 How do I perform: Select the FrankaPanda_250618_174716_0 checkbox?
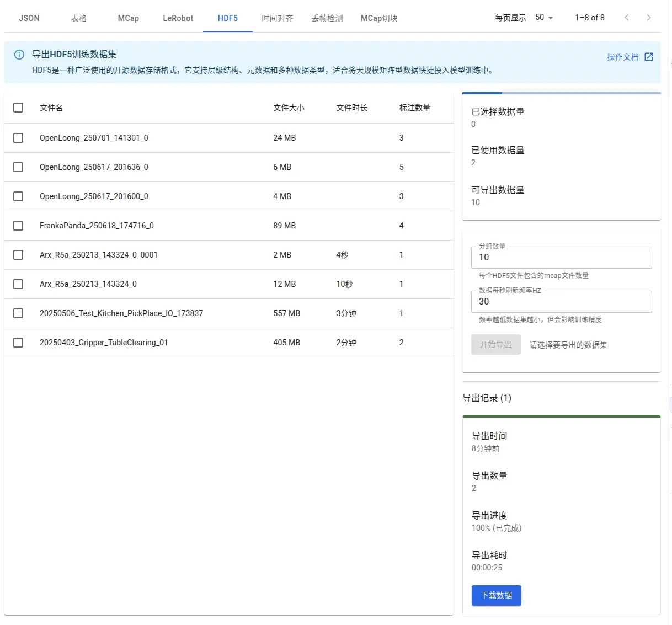(x=18, y=226)
